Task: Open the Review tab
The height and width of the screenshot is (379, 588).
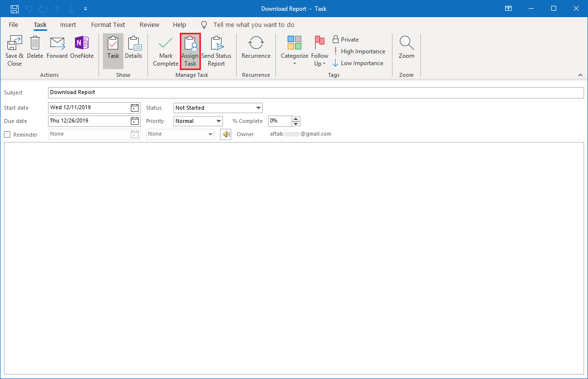Action: [x=149, y=24]
